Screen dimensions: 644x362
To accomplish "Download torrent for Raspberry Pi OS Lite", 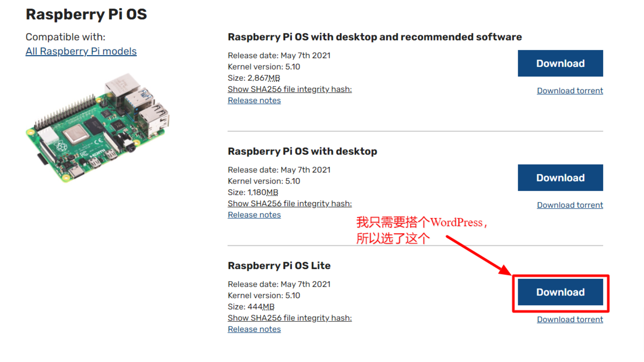I will point(570,319).
